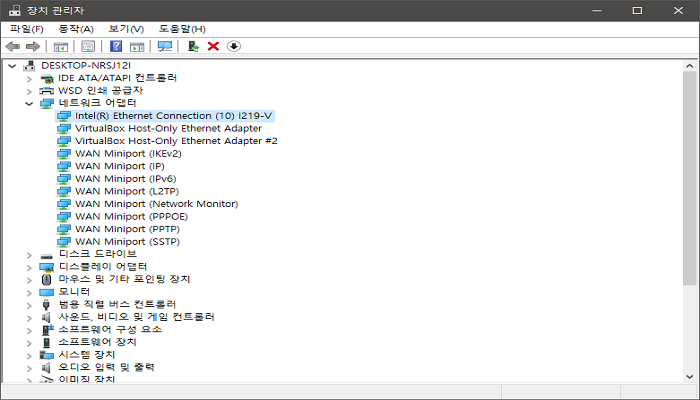Collapse the 네트워크 어댑터 category
This screenshot has width=700, height=400.
coord(29,103)
